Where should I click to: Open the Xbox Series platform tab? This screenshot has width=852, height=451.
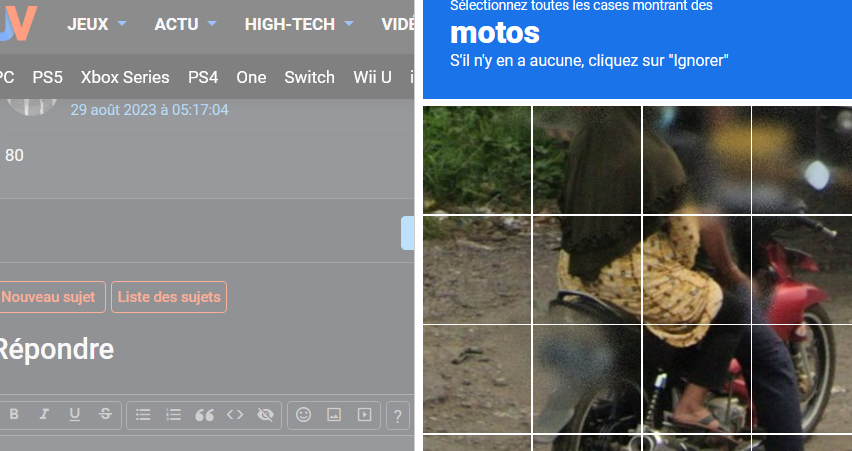coord(125,77)
